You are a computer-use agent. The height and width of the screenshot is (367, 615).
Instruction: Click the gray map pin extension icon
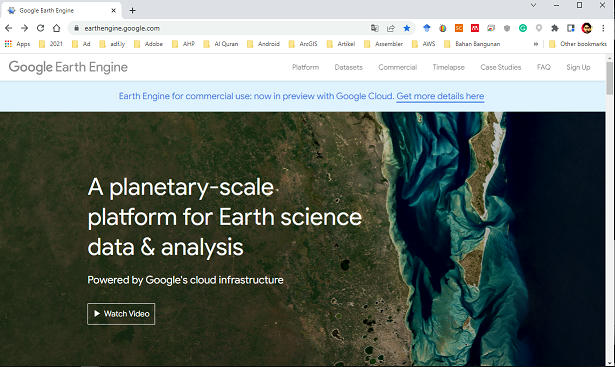[539, 28]
